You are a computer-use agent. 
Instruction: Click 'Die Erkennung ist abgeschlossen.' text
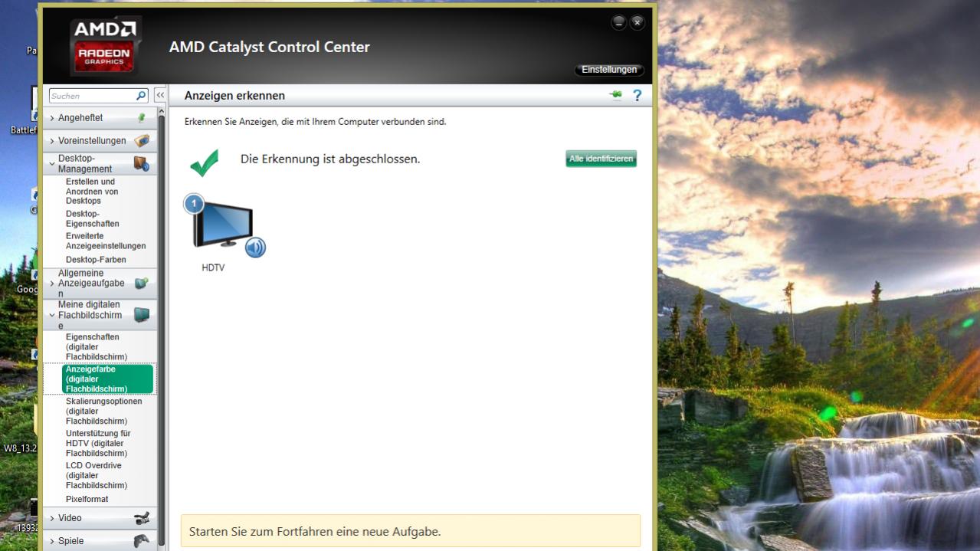click(330, 159)
